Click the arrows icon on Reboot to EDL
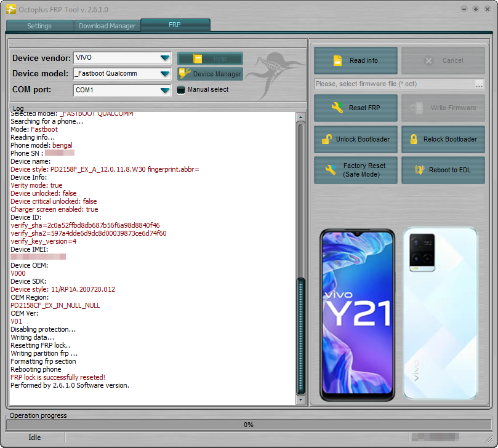Viewport: 498px width, 448px height. coord(420,170)
